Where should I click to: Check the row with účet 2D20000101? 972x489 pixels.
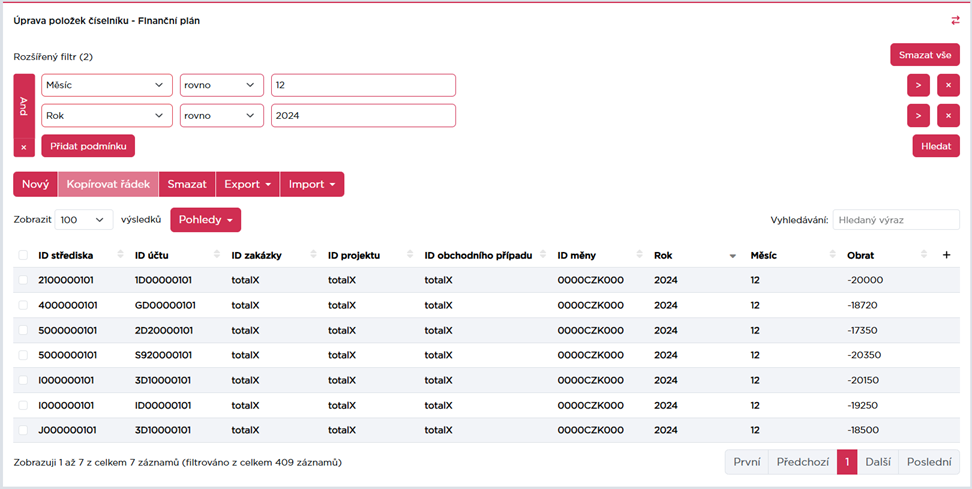click(x=23, y=330)
